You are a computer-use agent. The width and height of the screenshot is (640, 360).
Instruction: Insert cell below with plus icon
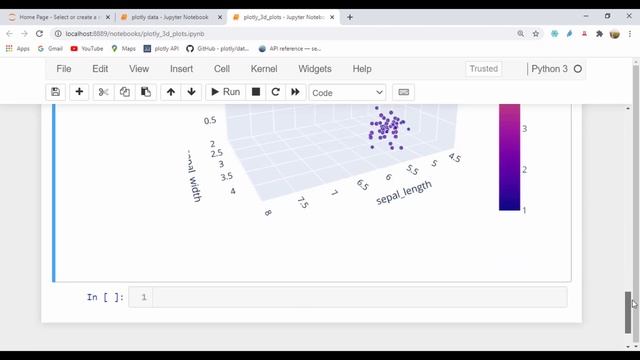(79, 92)
